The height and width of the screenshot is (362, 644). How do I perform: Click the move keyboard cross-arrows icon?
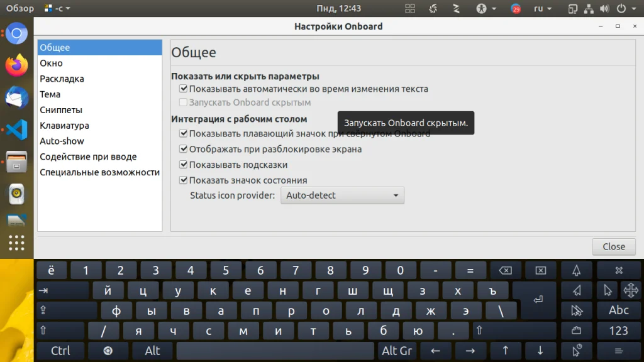pyautogui.click(x=631, y=290)
